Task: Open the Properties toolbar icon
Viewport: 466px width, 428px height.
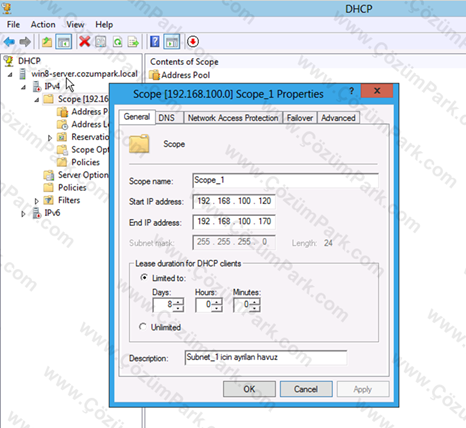Action: click(x=101, y=42)
